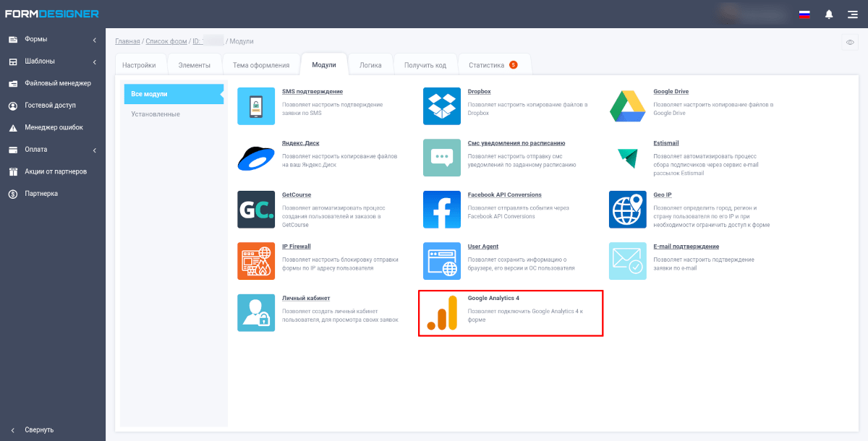
Task: Click the IP Firewall module icon
Action: click(x=256, y=261)
